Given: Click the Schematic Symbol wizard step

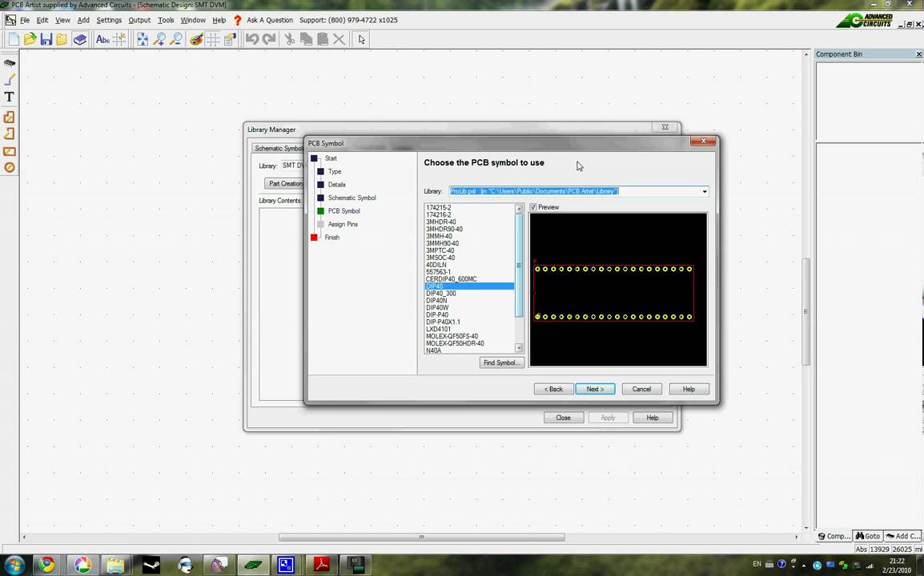Looking at the screenshot, I should point(352,198).
